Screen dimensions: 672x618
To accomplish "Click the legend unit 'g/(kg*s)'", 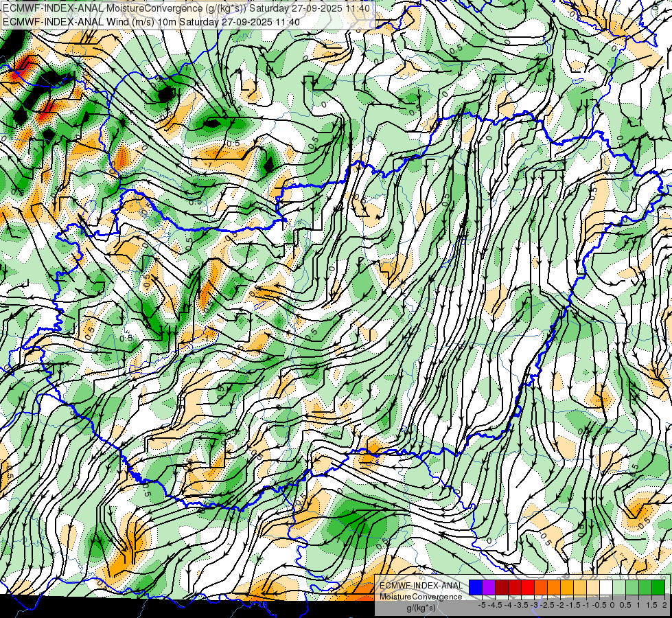I will pyautogui.click(x=421, y=608).
